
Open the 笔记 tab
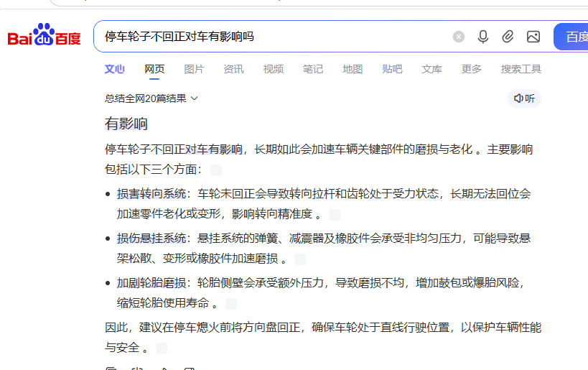pos(313,69)
